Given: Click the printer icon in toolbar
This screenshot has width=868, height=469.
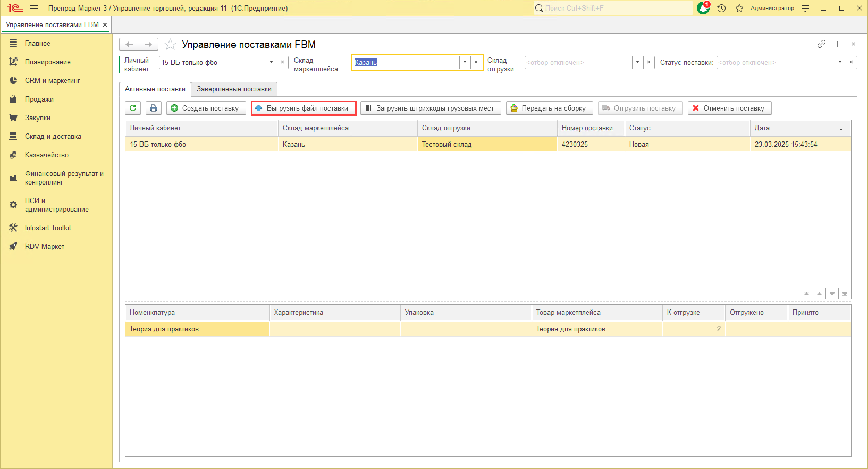Looking at the screenshot, I should click(x=154, y=108).
